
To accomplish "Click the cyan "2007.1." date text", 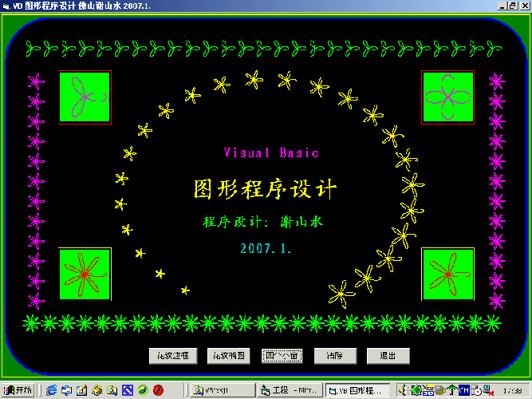I will (x=266, y=248).
